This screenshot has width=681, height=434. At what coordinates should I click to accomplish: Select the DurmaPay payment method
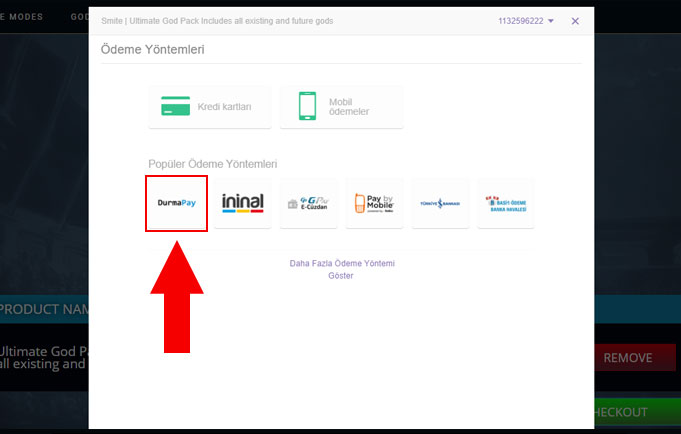coord(176,203)
